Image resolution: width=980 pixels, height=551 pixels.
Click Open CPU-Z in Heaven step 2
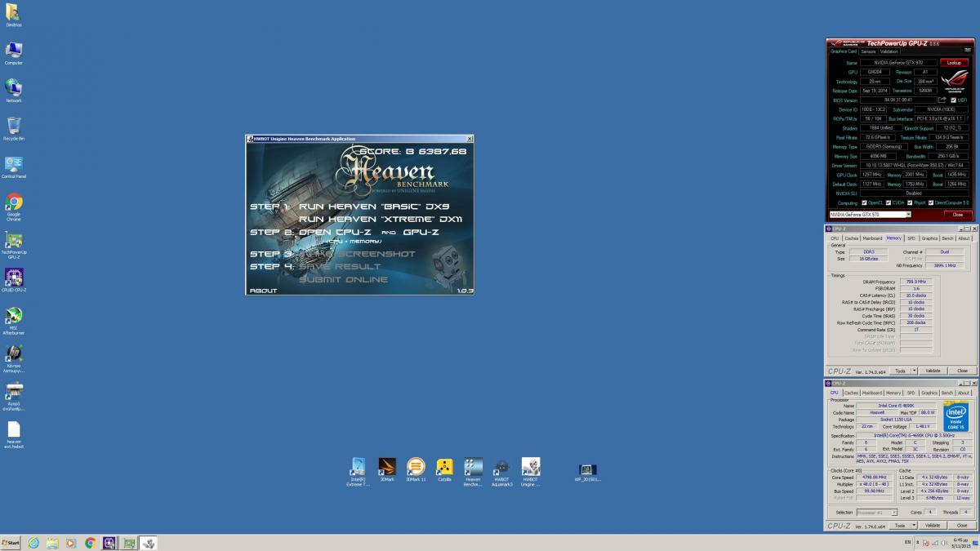(x=336, y=232)
